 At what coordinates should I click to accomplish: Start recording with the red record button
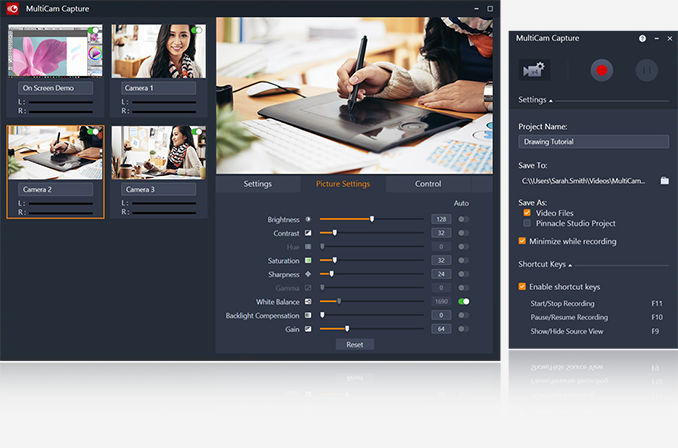(601, 70)
